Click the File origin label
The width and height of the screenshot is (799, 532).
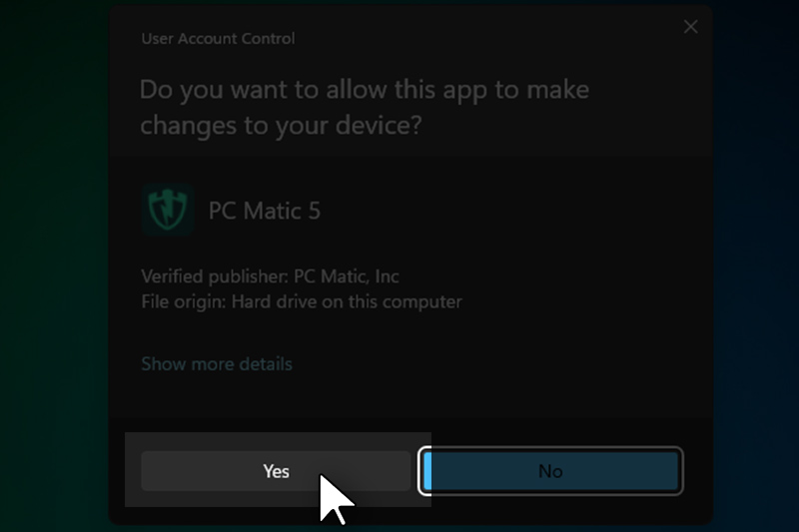183,301
